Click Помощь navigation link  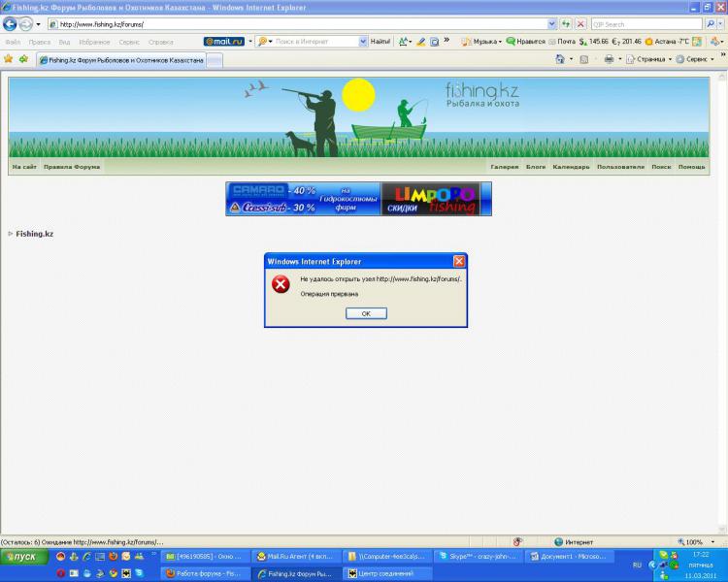[692, 167]
